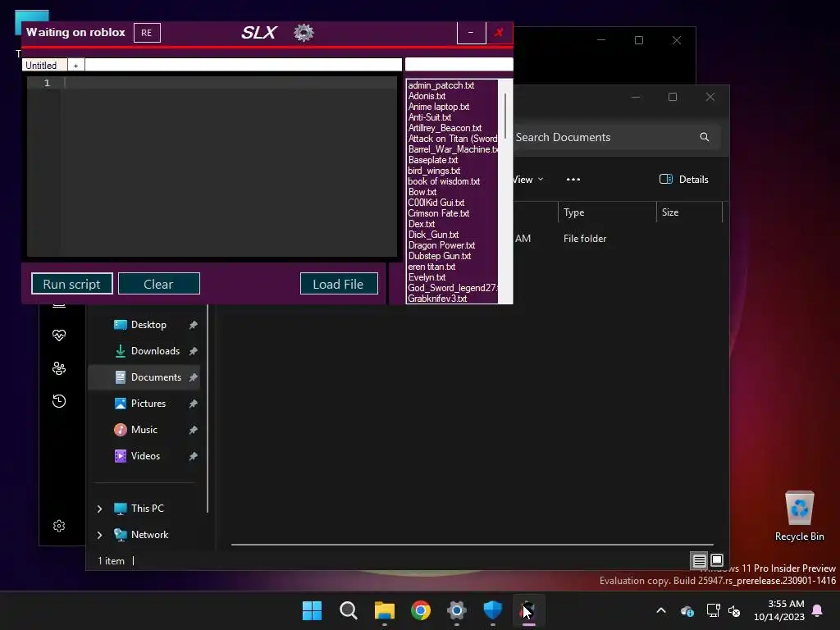Select Evelyn.txt script
840x630 pixels.
pos(427,277)
